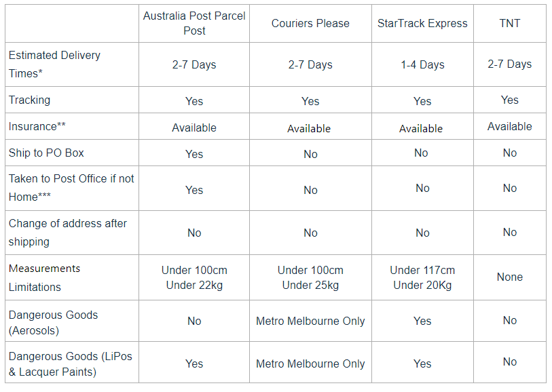Click Taken to Post Office if not Home
Image resolution: width=552 pixels, height=392 pixels.
tap(71, 188)
